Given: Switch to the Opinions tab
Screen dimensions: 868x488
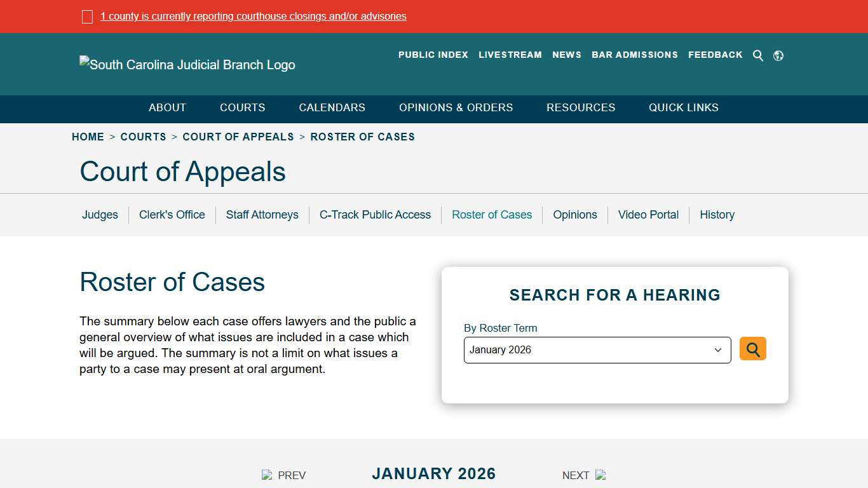Looking at the screenshot, I should tap(574, 215).
